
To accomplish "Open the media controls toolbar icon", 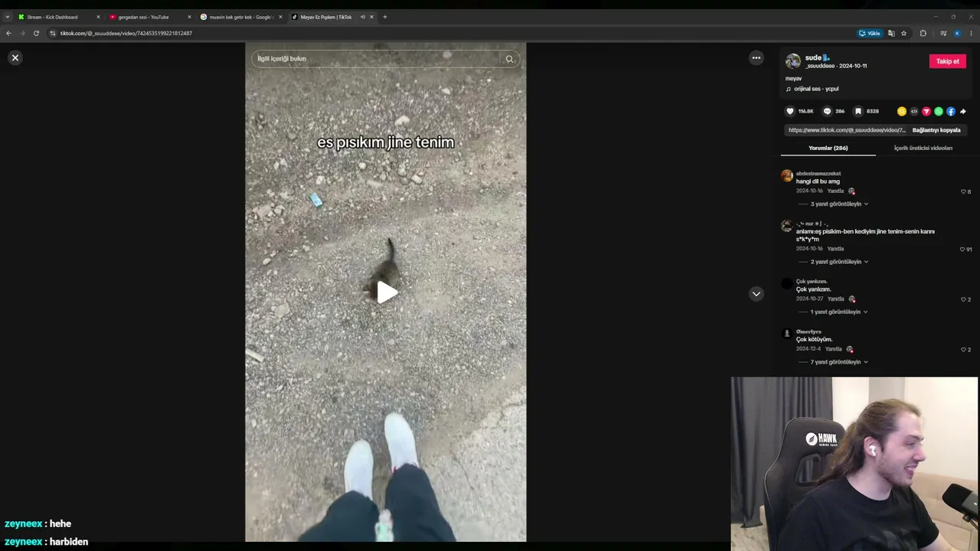I will (943, 34).
